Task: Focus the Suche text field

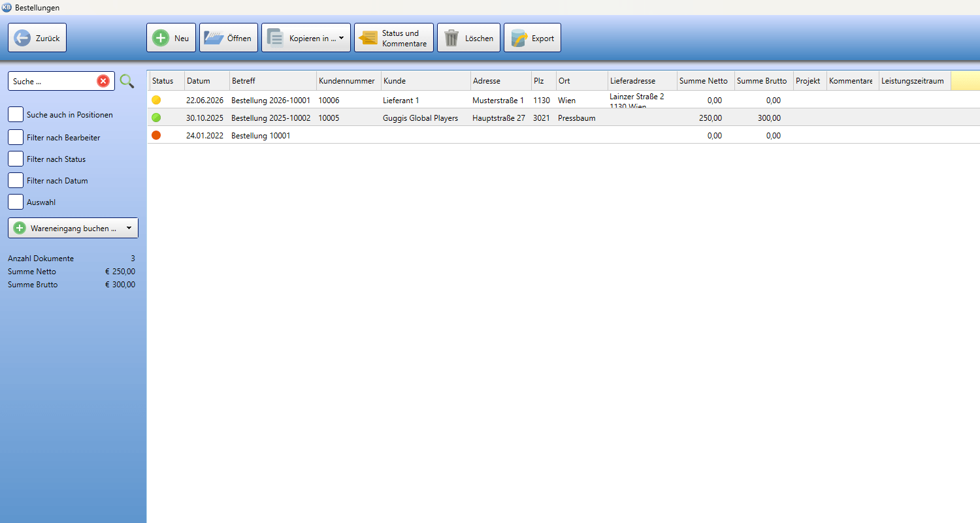Action: [x=54, y=81]
